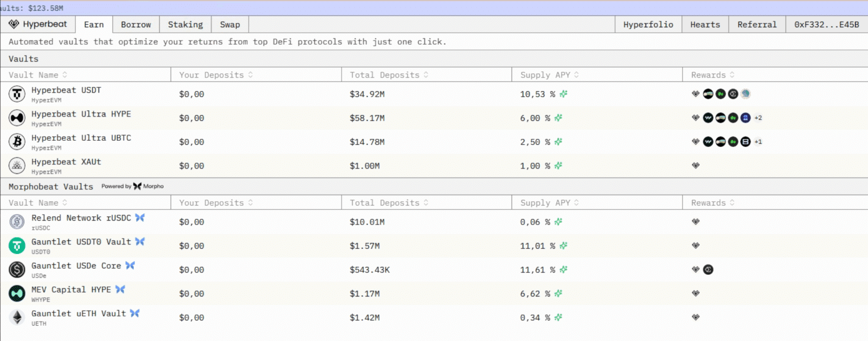Click the Hyperbeat Ultra UBTC bitcoin icon
This screenshot has width=868, height=341.
click(17, 142)
